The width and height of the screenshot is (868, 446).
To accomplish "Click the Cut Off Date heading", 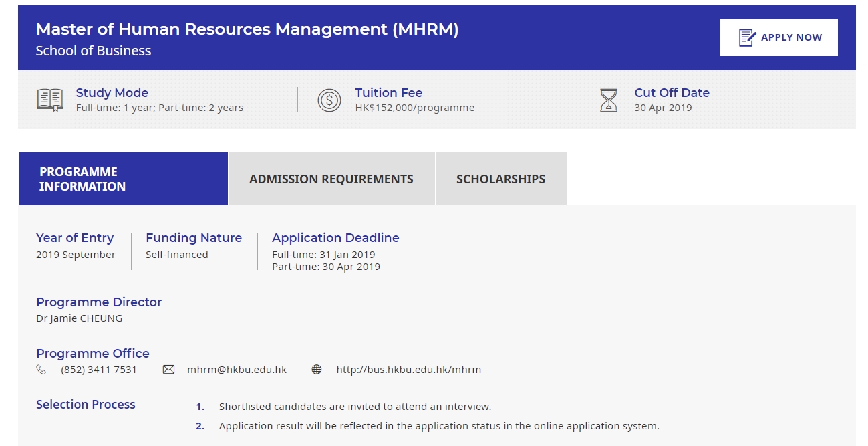I will 672,93.
